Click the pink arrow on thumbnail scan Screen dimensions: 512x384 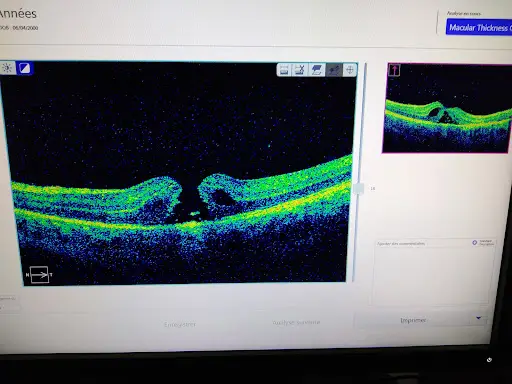[x=394, y=70]
